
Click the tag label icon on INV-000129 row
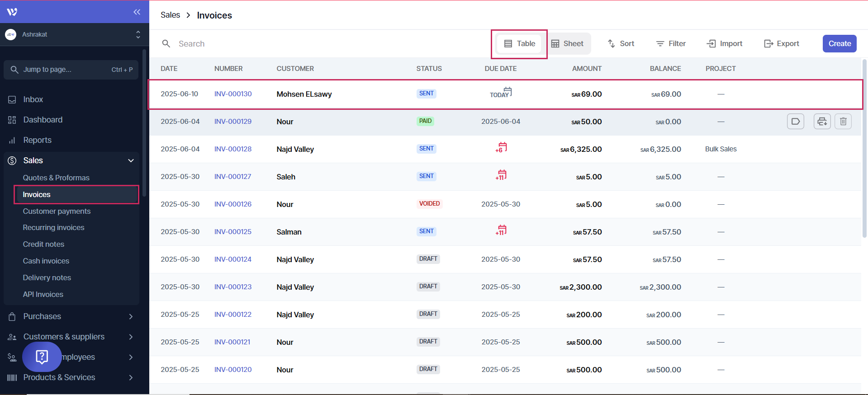[795, 122]
